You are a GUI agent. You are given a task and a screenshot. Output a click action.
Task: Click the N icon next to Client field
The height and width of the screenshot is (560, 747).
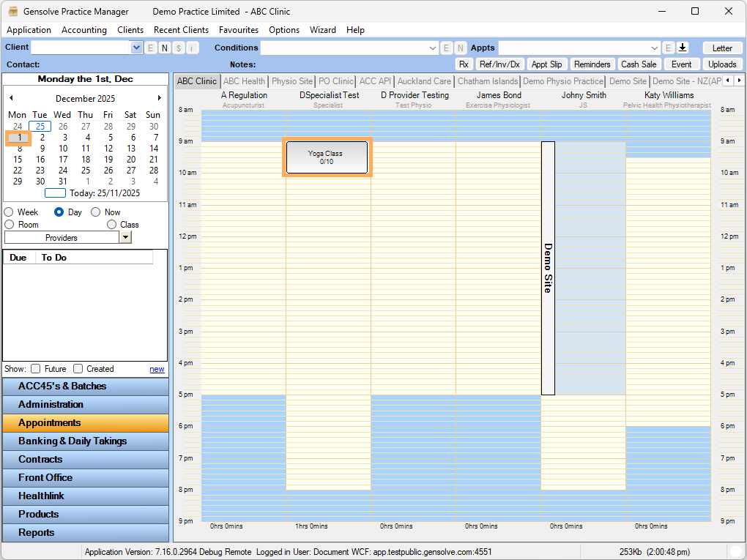[x=164, y=48]
